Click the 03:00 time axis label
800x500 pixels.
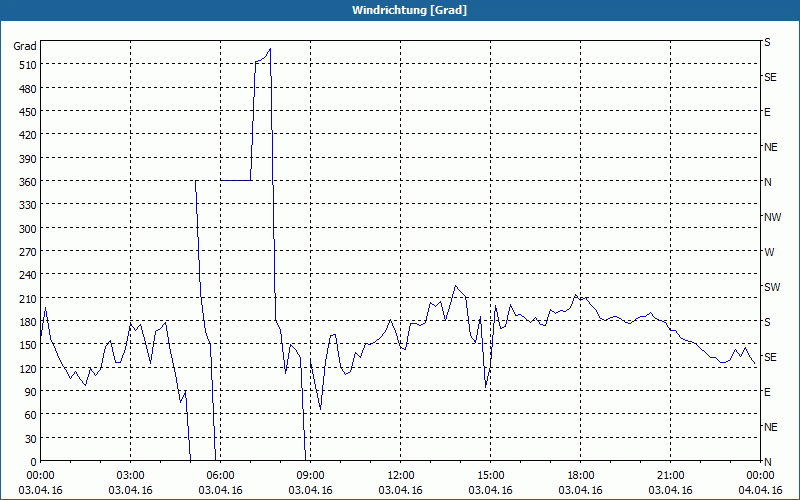(131, 476)
